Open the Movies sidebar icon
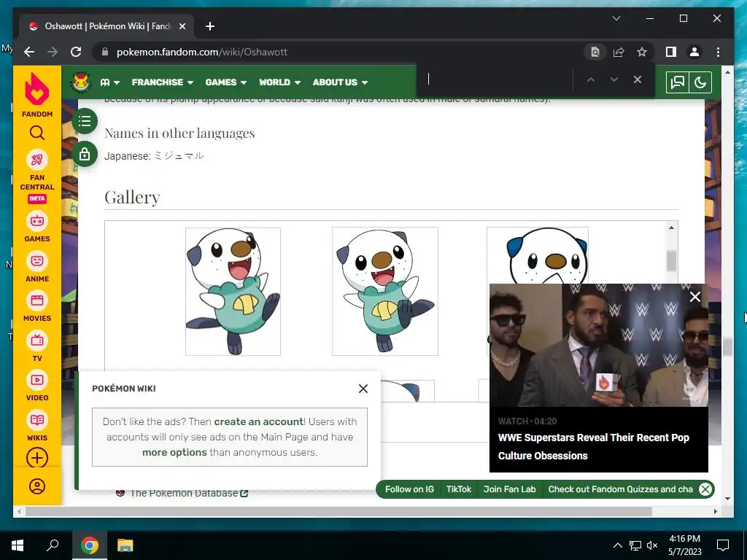747x560 pixels. pyautogui.click(x=37, y=300)
